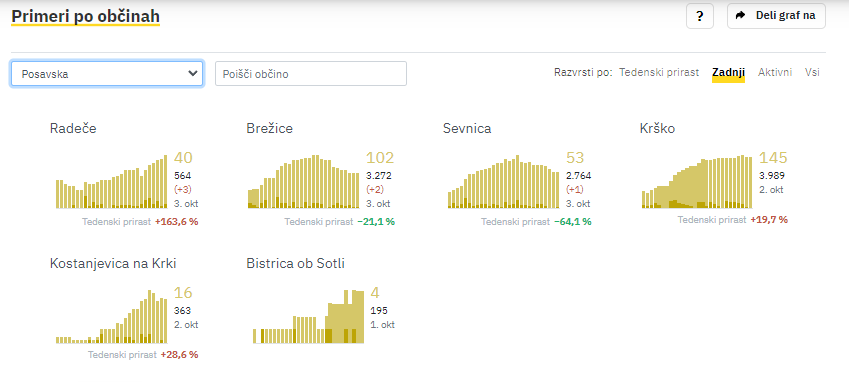Sort municipalities by Aktivni
Viewport: 849px width, 382px height.
775,72
